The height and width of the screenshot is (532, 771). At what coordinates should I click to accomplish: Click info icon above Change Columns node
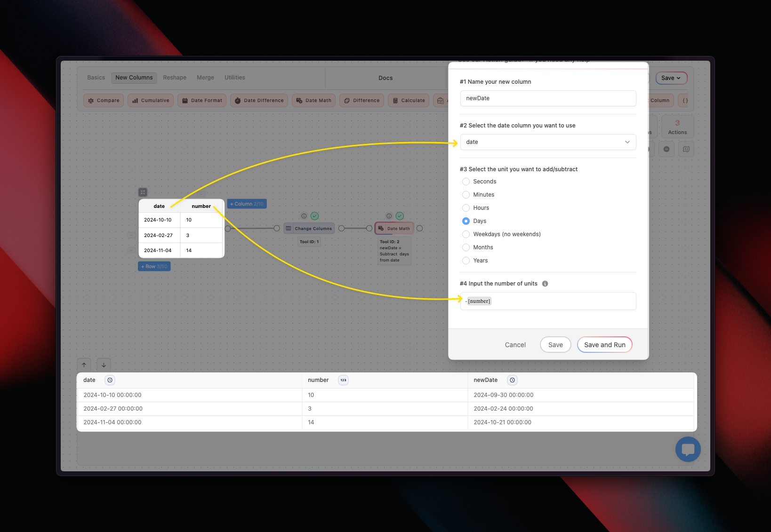tap(304, 216)
